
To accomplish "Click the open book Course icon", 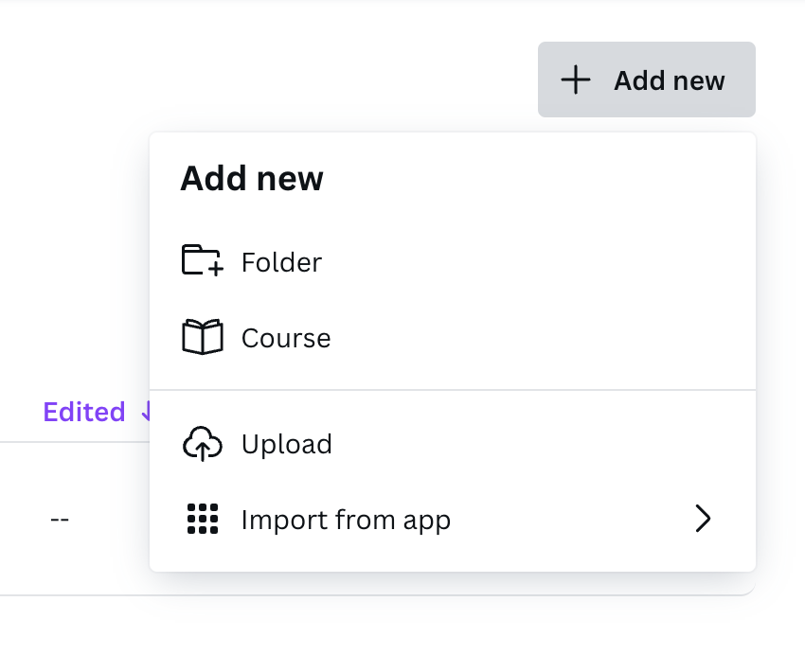I will click(x=202, y=338).
